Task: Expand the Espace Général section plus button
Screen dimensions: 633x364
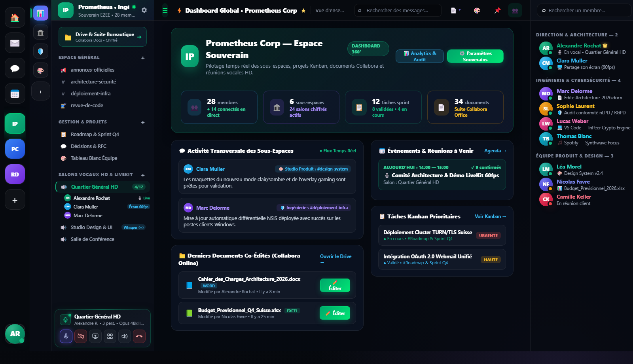Action: click(x=143, y=58)
